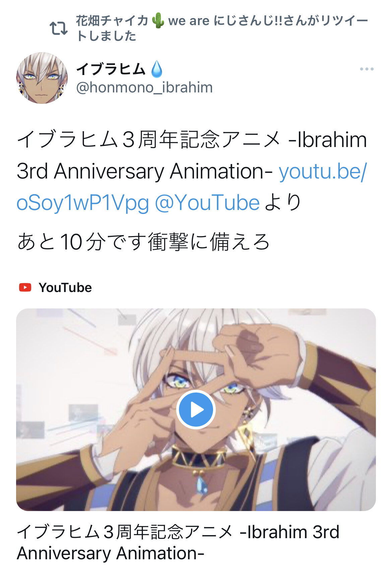The image size is (392, 574).
Task: Open the three-dot more options menu
Action: pos(367,69)
